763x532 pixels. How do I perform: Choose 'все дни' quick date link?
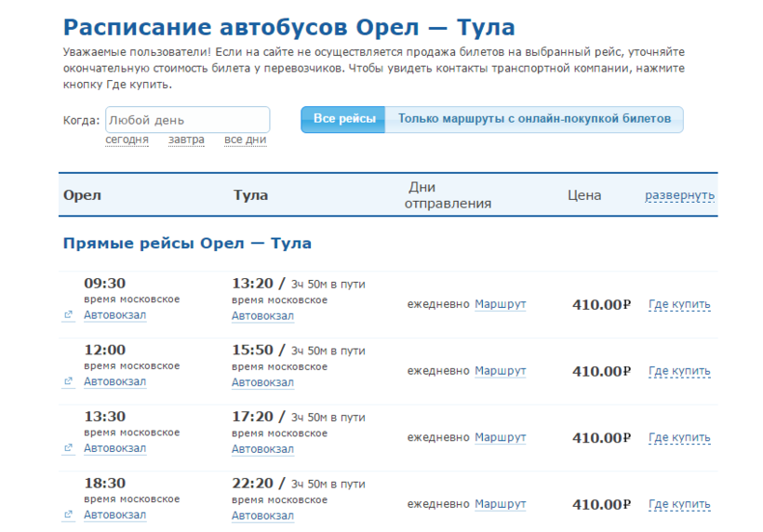(245, 140)
